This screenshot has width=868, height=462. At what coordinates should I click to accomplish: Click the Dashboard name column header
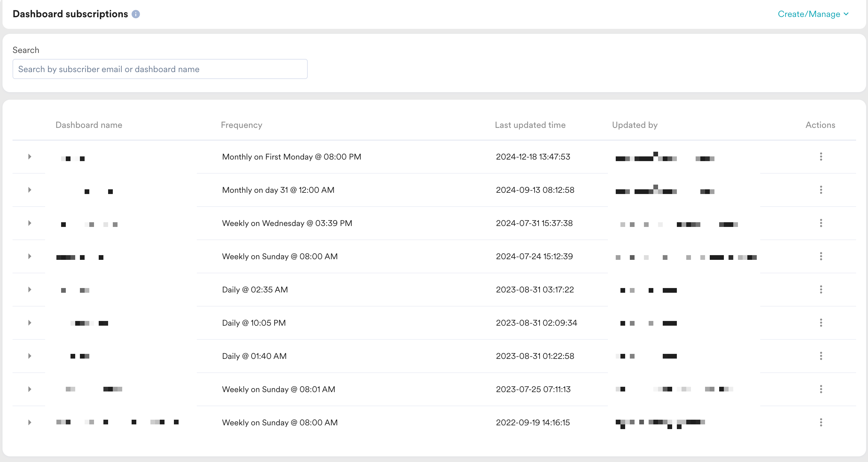pos(89,125)
